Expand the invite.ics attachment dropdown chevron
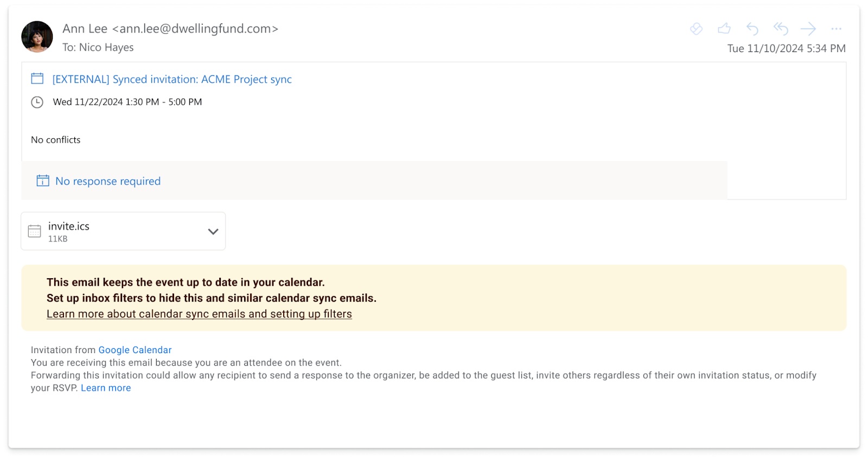Screen dimensions: 868x460 point(213,232)
